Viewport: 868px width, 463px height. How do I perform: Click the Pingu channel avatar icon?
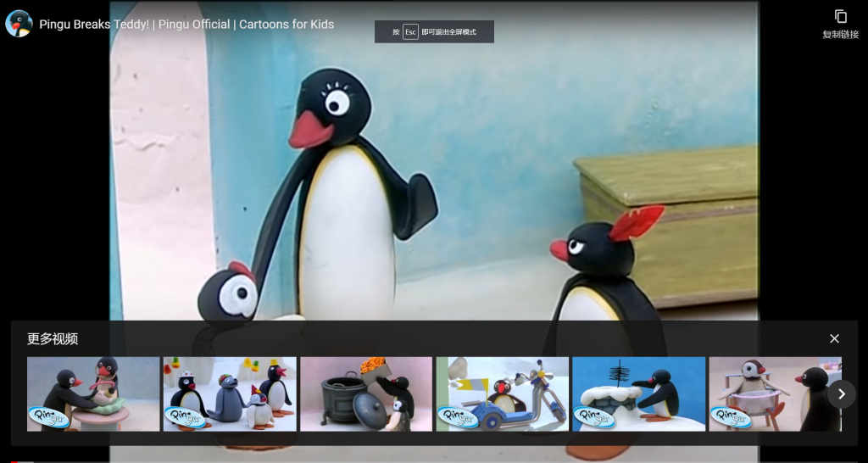click(x=19, y=24)
